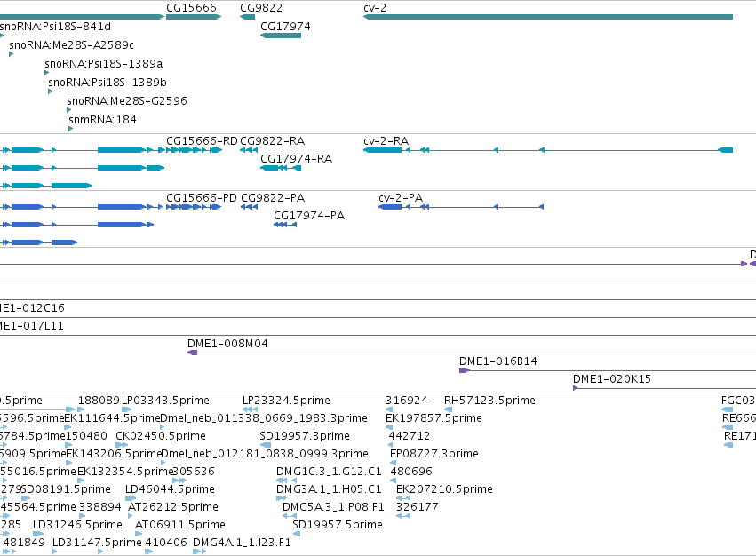Select the 150480 EST label
Screen dimensions: 756x556
click(x=86, y=436)
